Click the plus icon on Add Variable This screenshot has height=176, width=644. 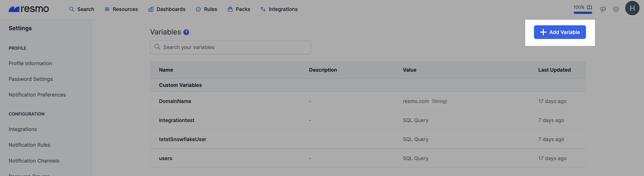click(543, 32)
